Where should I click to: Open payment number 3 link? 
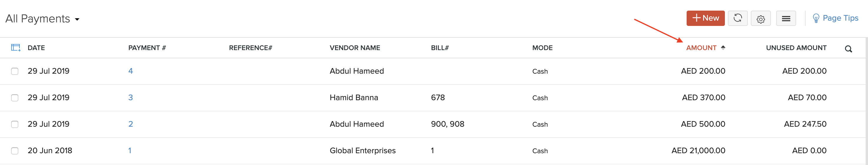tap(130, 98)
